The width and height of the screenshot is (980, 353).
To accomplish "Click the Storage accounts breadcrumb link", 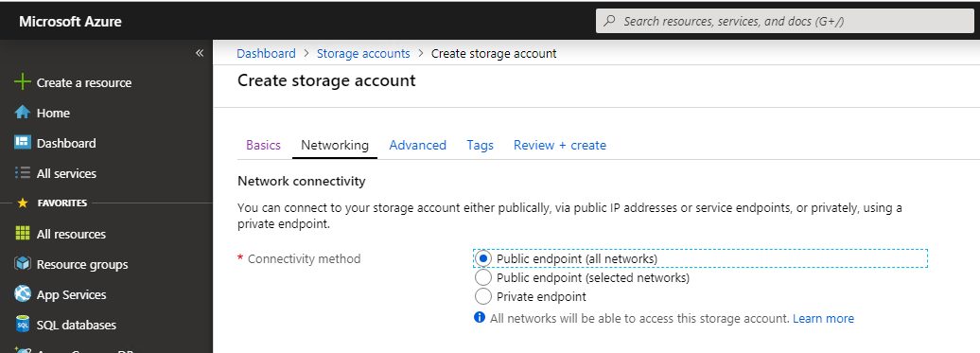I will tap(363, 53).
